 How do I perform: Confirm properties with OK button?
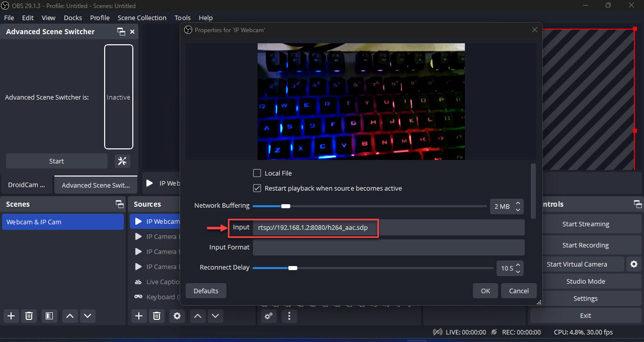(486, 291)
